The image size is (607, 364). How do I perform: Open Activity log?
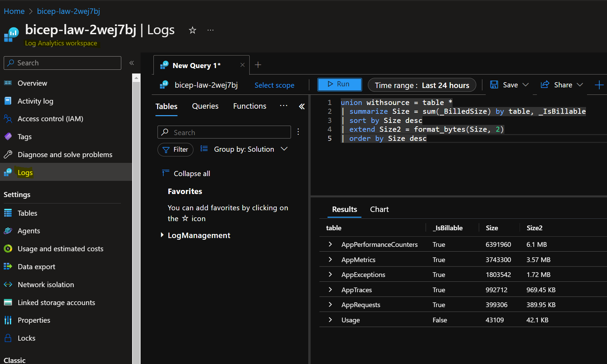tap(35, 101)
